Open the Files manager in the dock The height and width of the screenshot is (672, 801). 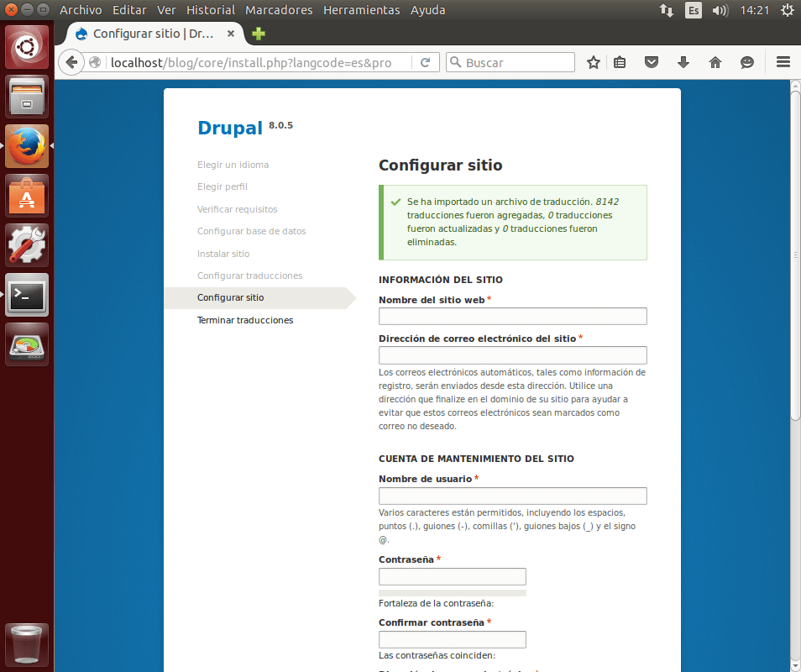(27, 97)
